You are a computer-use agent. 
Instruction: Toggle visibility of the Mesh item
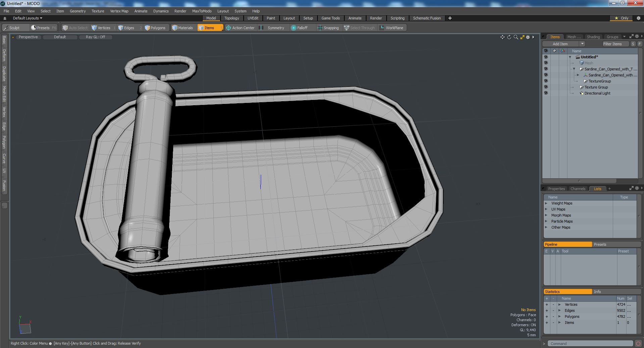pyautogui.click(x=546, y=63)
